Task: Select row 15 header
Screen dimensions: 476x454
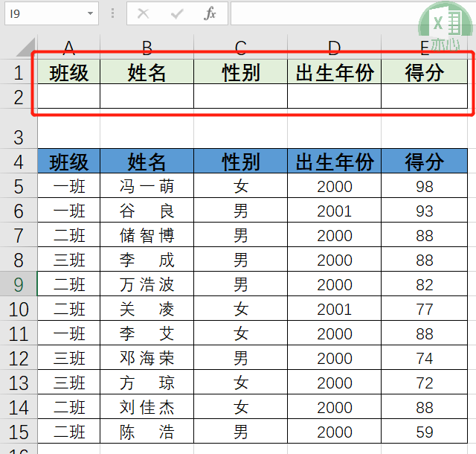Action: click(19, 432)
